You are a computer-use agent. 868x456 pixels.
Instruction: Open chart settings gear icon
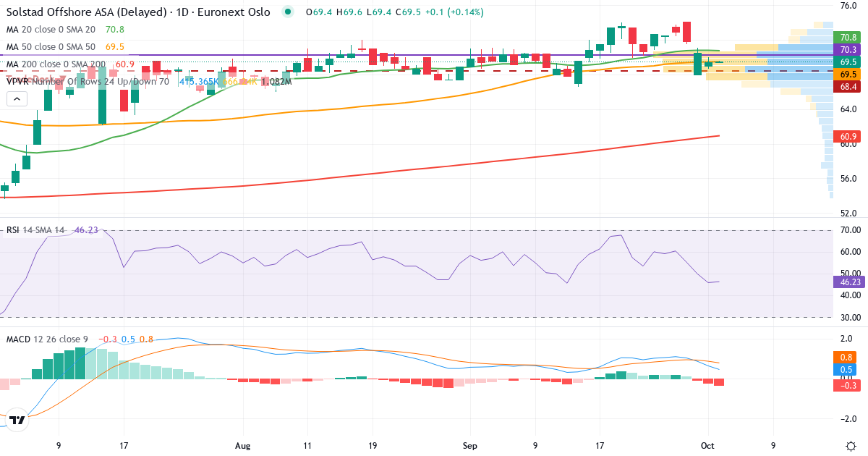[851, 444]
